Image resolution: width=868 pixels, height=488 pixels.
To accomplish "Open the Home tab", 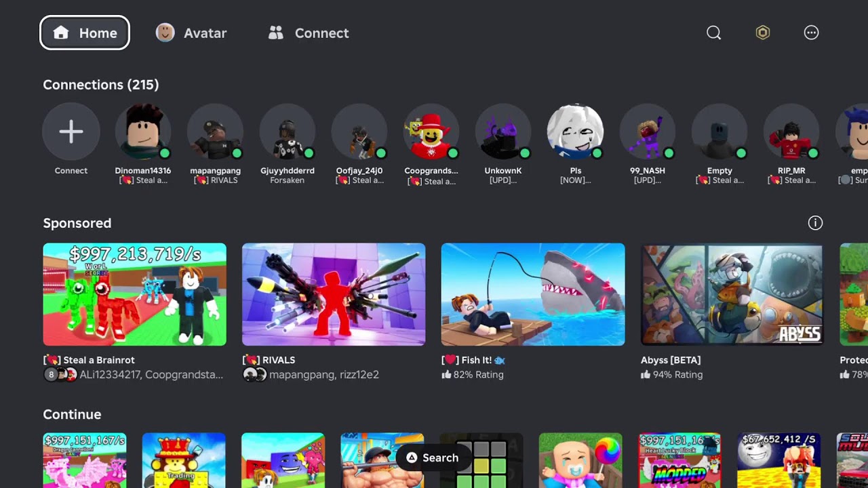I will (x=84, y=33).
